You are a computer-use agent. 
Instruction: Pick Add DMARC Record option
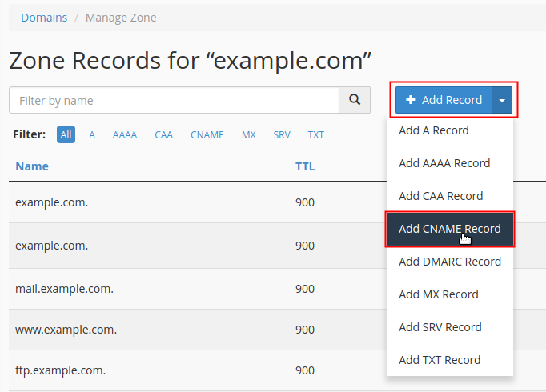tap(449, 262)
